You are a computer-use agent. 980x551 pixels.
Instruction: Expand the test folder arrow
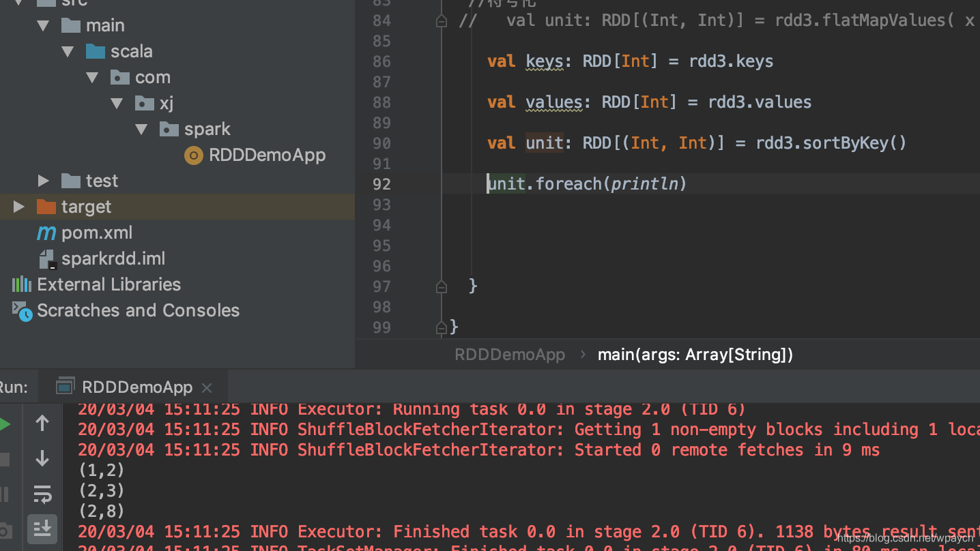click(x=44, y=181)
